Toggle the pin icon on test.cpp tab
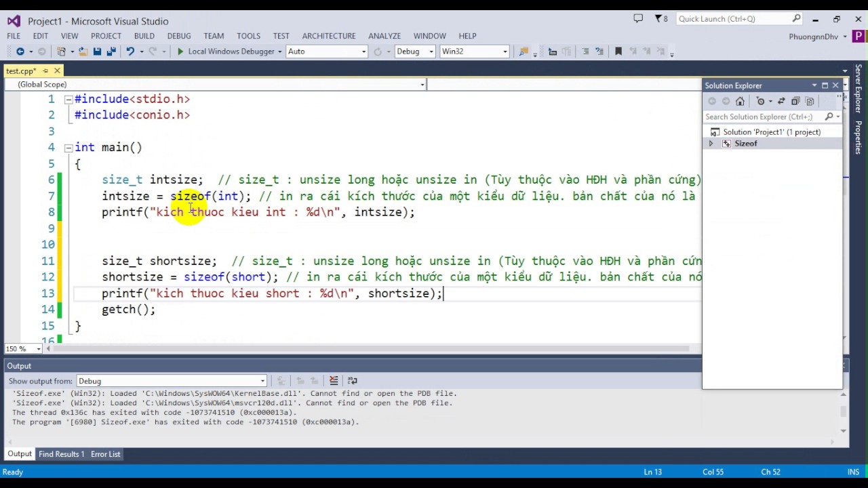 tap(45, 70)
